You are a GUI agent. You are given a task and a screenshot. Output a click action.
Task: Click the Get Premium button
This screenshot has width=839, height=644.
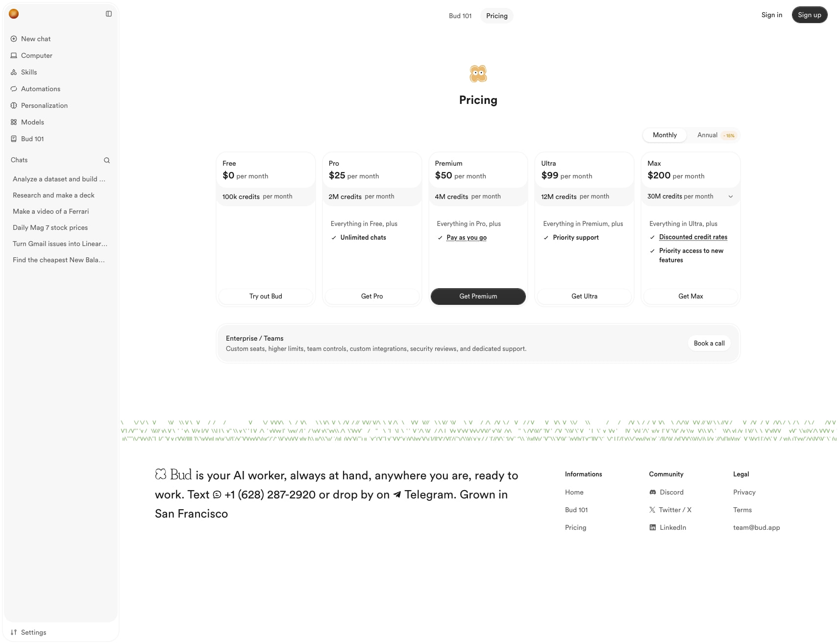pyautogui.click(x=478, y=296)
